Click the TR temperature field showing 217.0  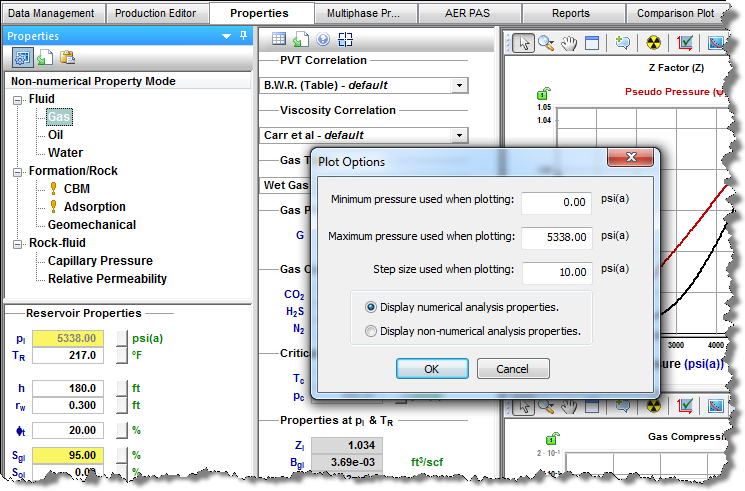coord(68,356)
